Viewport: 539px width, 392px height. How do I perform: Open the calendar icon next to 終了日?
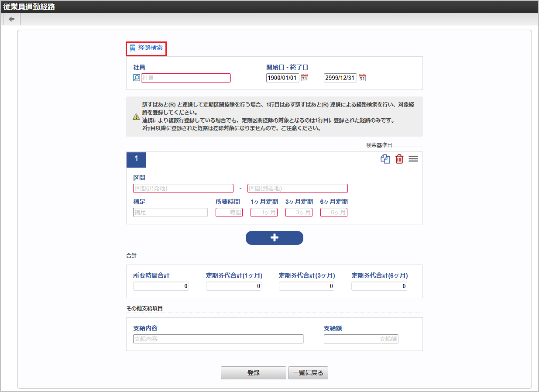pos(362,77)
